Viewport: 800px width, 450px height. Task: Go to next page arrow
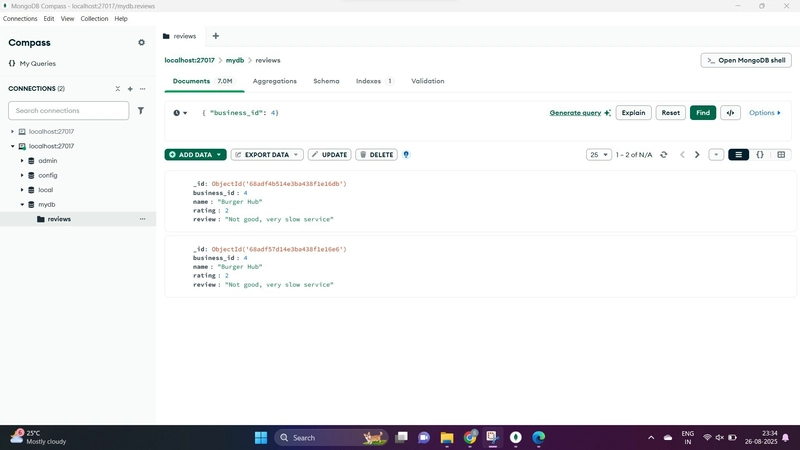click(697, 155)
